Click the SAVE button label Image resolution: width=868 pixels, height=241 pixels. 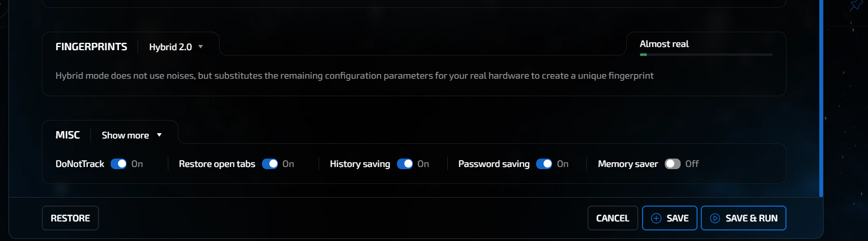click(677, 218)
